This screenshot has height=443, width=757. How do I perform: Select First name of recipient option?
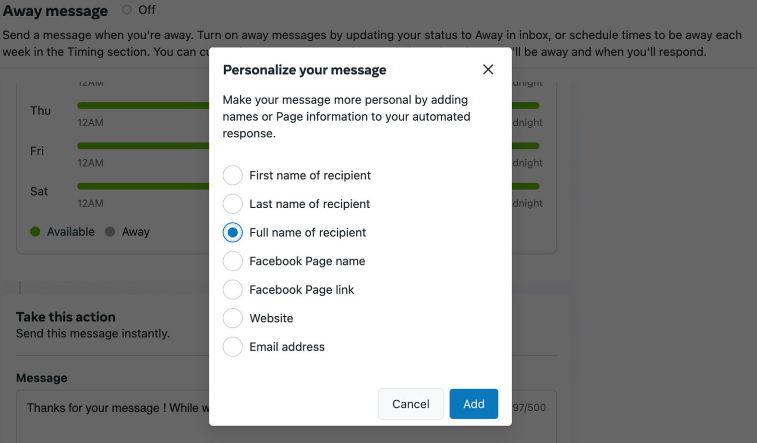point(233,175)
